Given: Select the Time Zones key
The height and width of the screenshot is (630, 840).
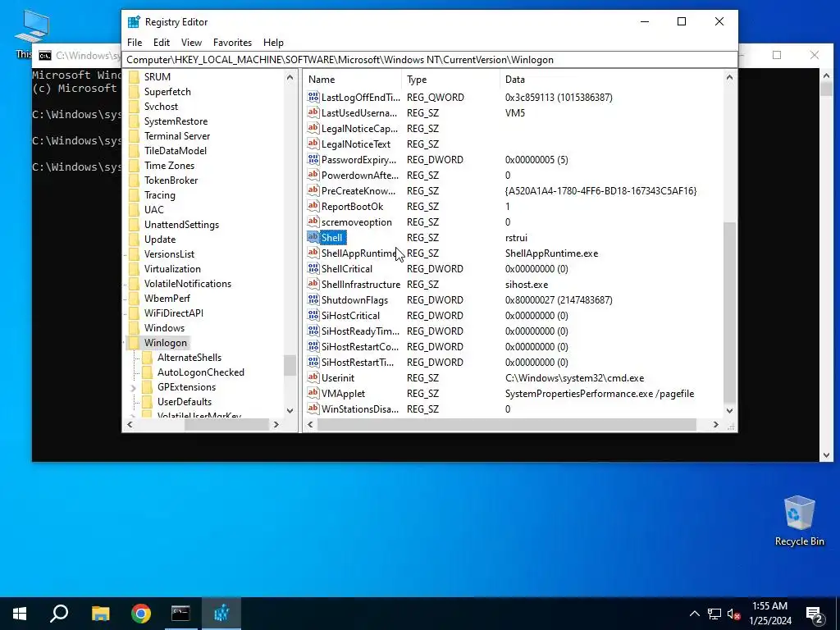Looking at the screenshot, I should click(169, 166).
